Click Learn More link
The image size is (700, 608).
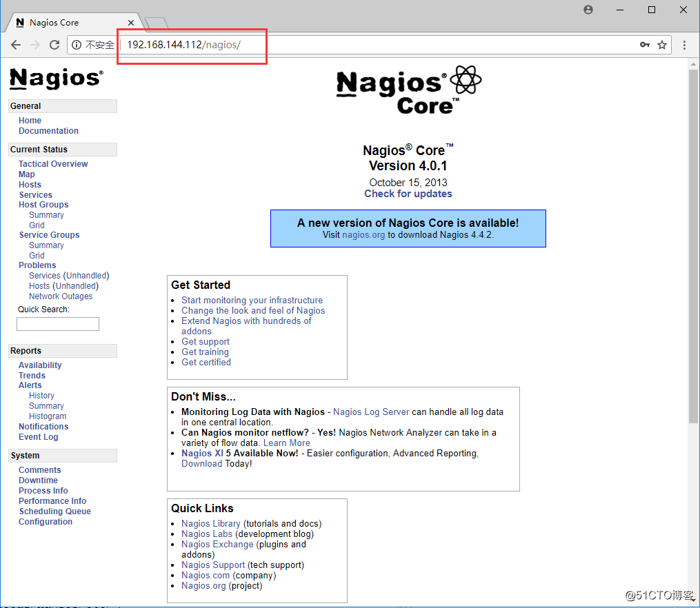287,443
